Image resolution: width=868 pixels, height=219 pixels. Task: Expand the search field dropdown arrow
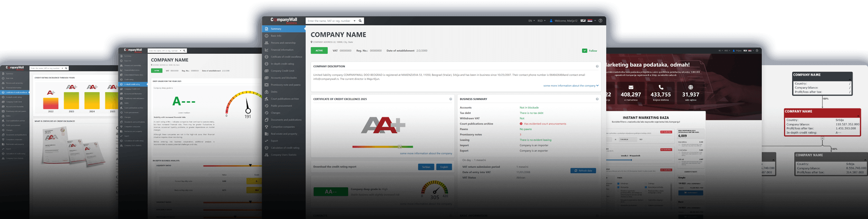click(354, 21)
